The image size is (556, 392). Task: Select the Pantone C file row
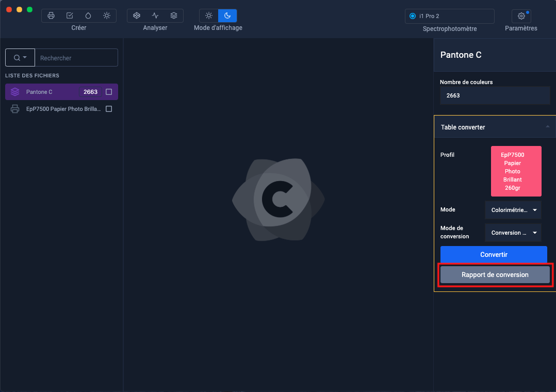[61, 92]
